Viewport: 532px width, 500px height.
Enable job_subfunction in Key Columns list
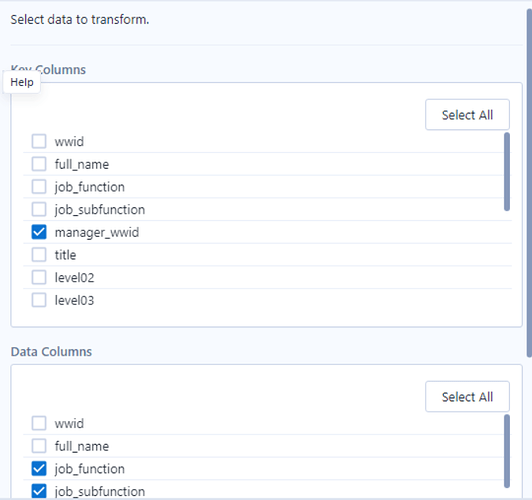39,209
